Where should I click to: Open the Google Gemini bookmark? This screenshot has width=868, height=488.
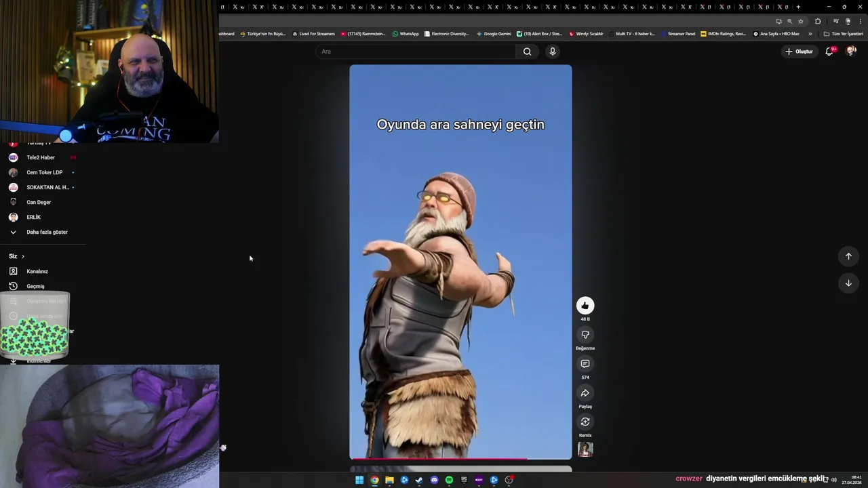pos(494,33)
